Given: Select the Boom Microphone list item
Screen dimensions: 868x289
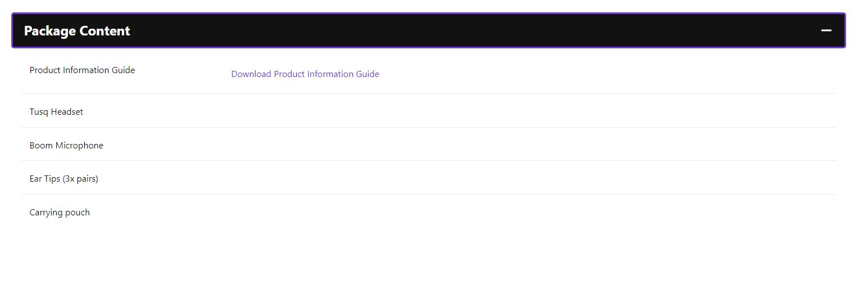Looking at the screenshot, I should [x=66, y=146].
